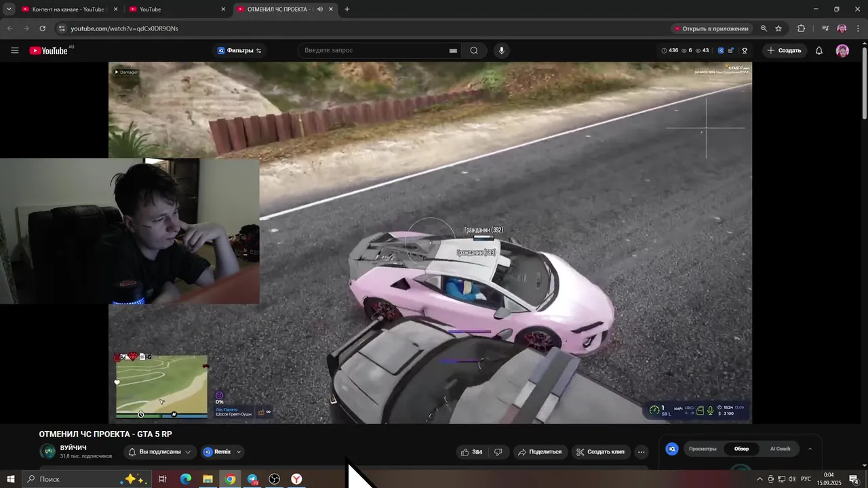Open the Chrome extensions puzzle icon

pos(801,28)
